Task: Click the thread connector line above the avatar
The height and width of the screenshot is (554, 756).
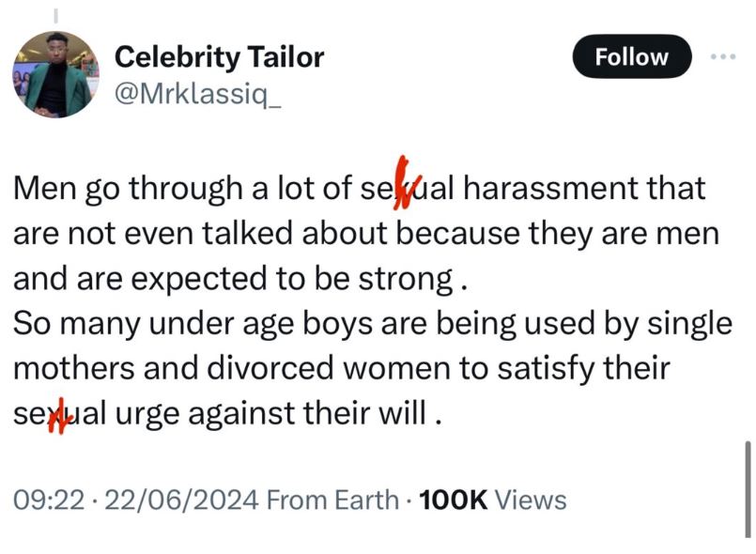Action: (x=55, y=16)
